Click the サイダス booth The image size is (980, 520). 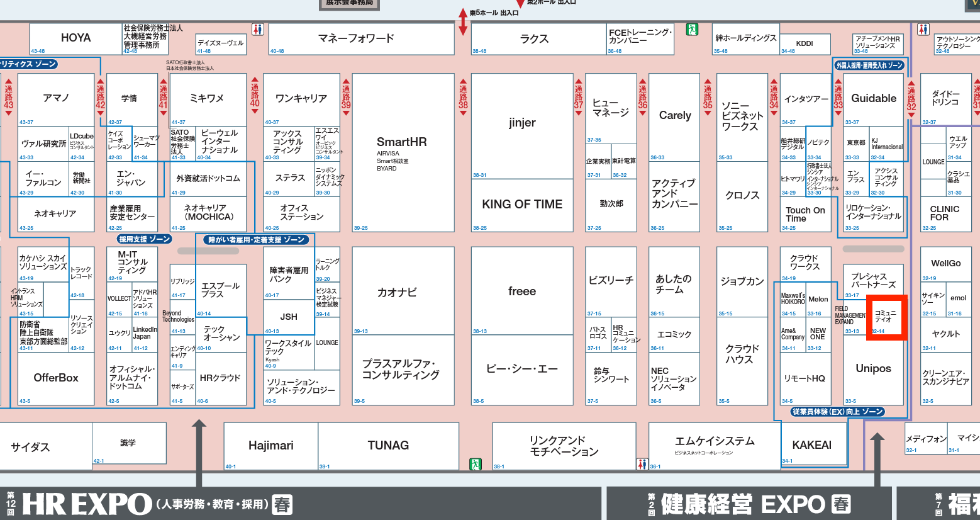[x=46, y=446]
